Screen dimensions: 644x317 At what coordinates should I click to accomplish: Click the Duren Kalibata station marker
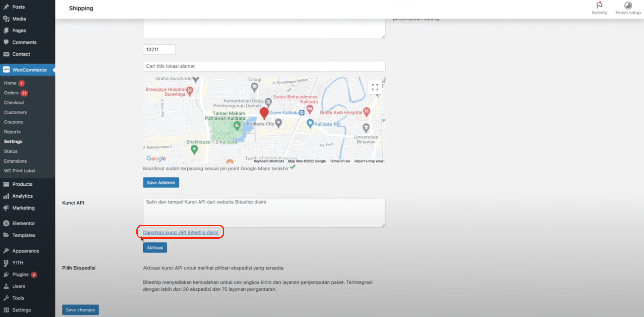302,112
